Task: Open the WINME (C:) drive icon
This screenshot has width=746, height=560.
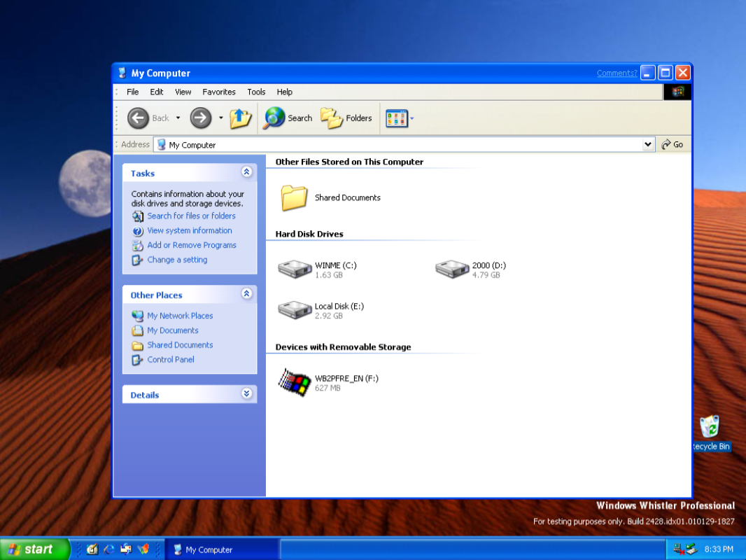Action: tap(295, 269)
